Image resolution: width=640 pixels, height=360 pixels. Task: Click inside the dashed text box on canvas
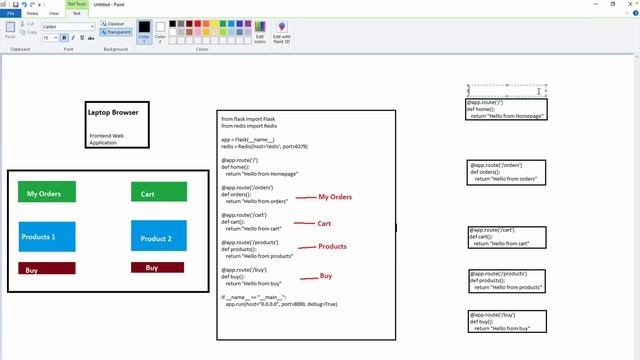click(507, 91)
